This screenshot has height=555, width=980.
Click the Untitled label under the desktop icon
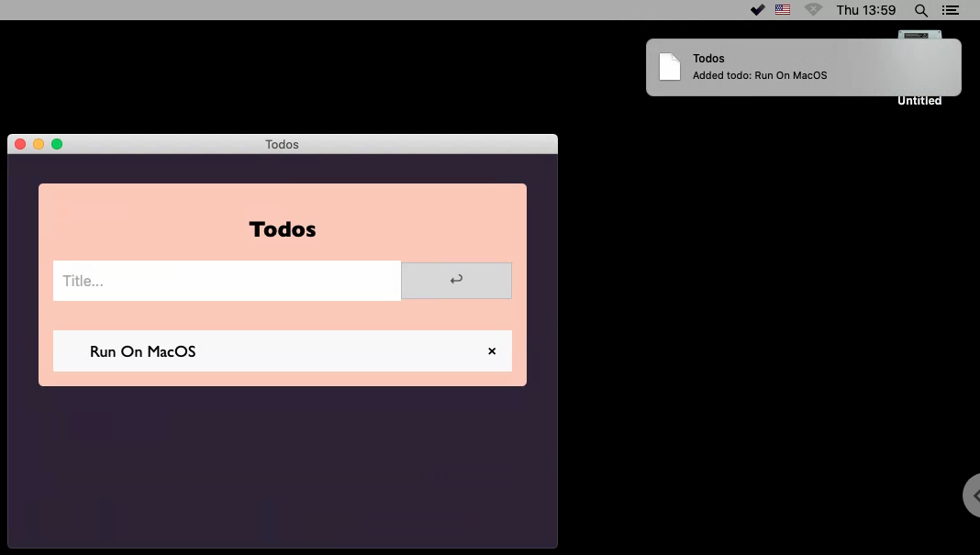click(919, 100)
